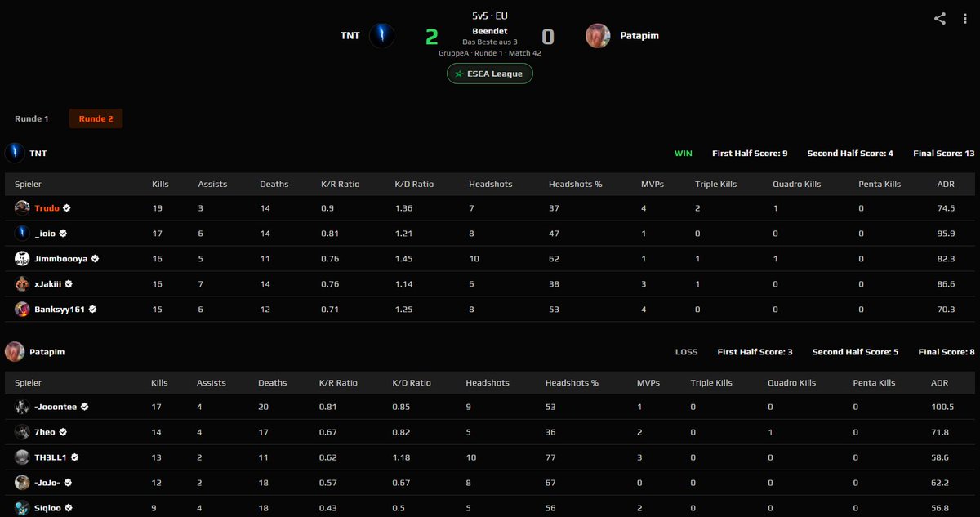980x517 pixels.
Task: Click the TNT logo above first scoreboard
Action: tap(15, 153)
